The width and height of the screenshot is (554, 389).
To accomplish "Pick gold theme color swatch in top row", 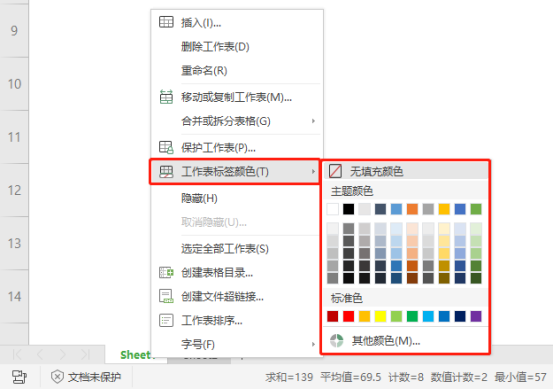I will point(444,209).
